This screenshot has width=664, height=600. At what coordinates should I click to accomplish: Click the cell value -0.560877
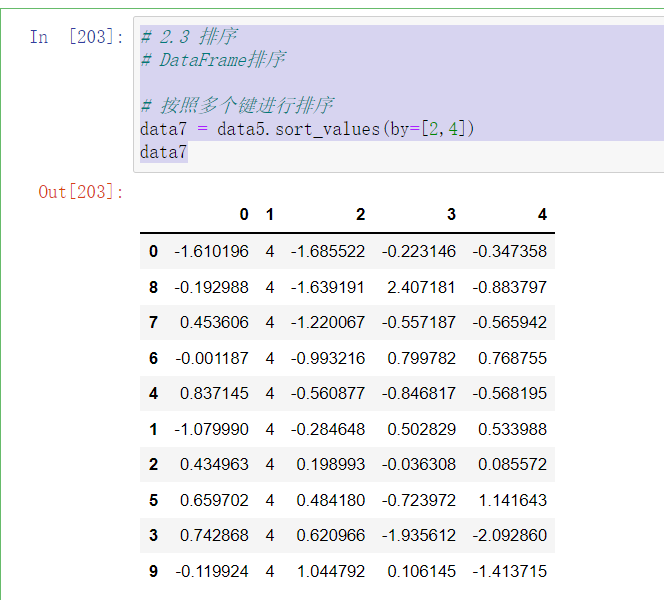(x=328, y=393)
